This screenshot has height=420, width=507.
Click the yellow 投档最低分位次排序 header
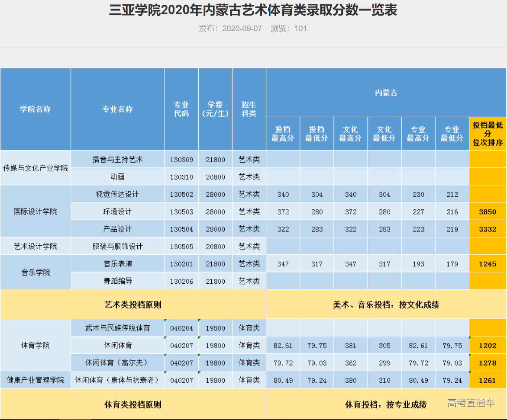click(x=488, y=134)
